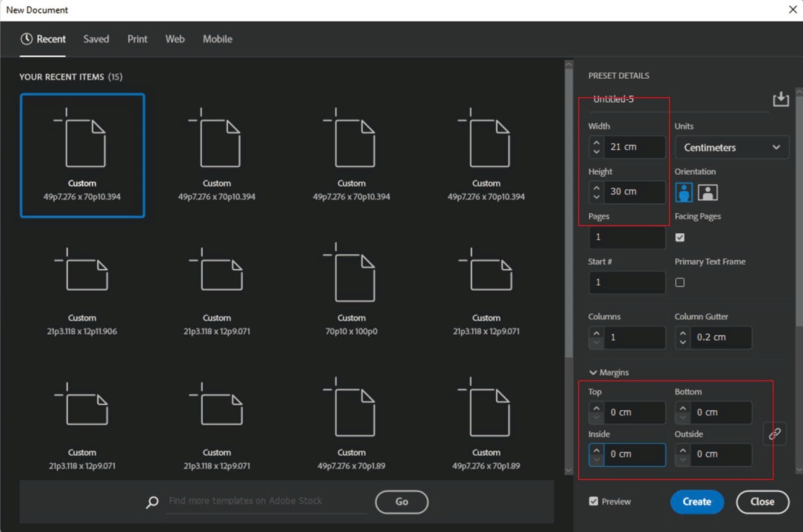Click the save document preset icon
The image size is (803, 532).
pyautogui.click(x=781, y=99)
